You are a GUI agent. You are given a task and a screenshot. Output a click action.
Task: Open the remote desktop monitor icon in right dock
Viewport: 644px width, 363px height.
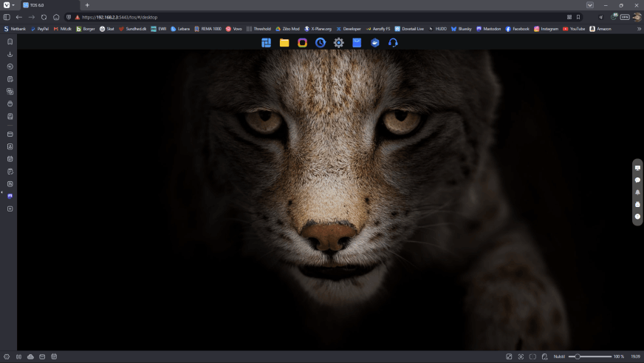(637, 168)
